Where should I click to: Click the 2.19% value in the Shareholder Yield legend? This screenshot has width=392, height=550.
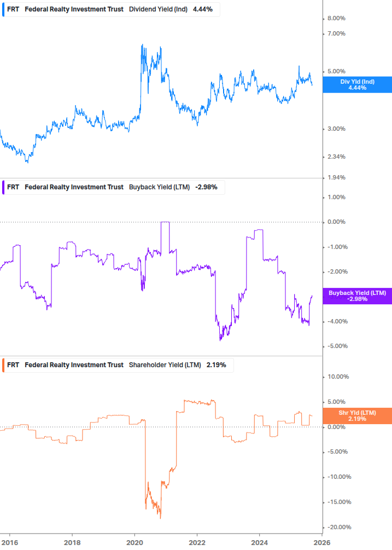(216, 365)
